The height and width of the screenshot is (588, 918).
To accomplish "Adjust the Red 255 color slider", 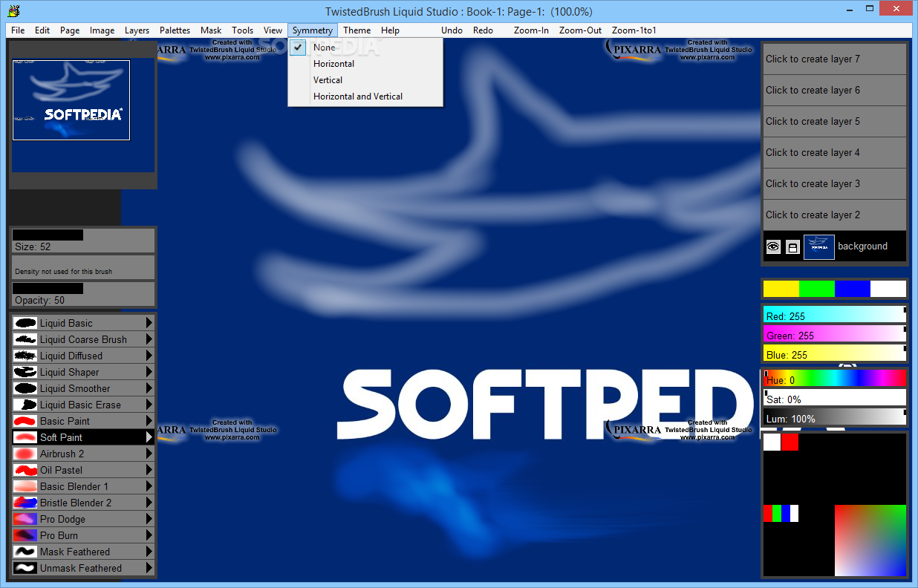I will pyautogui.click(x=835, y=315).
